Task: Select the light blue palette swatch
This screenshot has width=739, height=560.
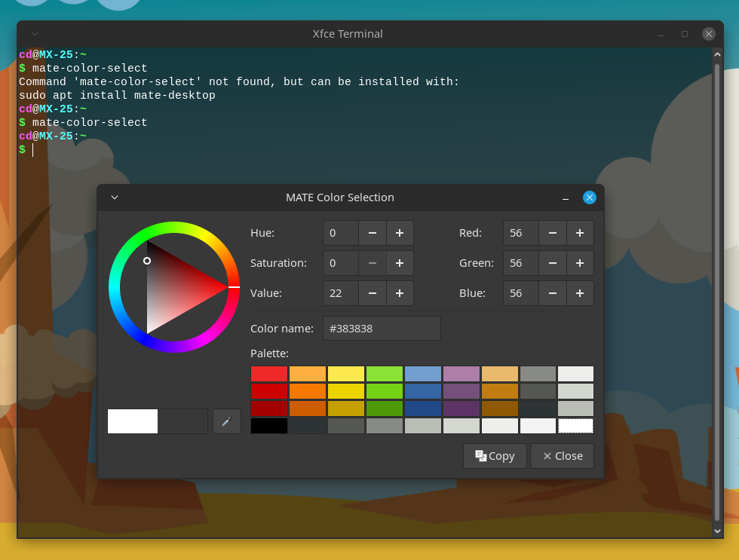Action: (423, 374)
